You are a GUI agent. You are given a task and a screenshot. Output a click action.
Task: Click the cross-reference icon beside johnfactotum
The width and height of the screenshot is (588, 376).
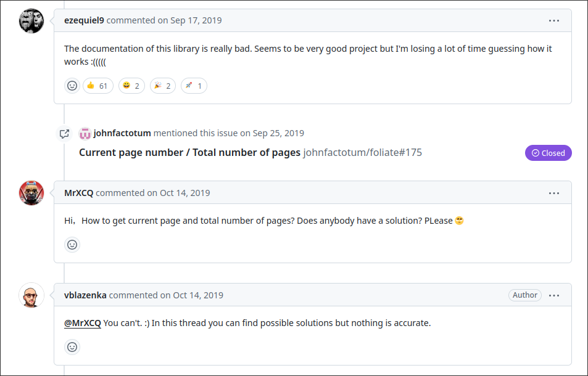point(65,134)
